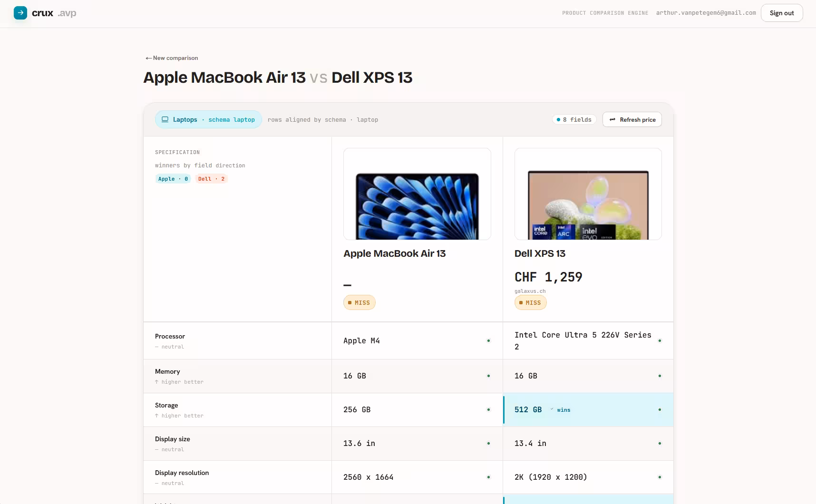Click the 512 GB storage value
This screenshot has width=816, height=504.
[x=528, y=409]
